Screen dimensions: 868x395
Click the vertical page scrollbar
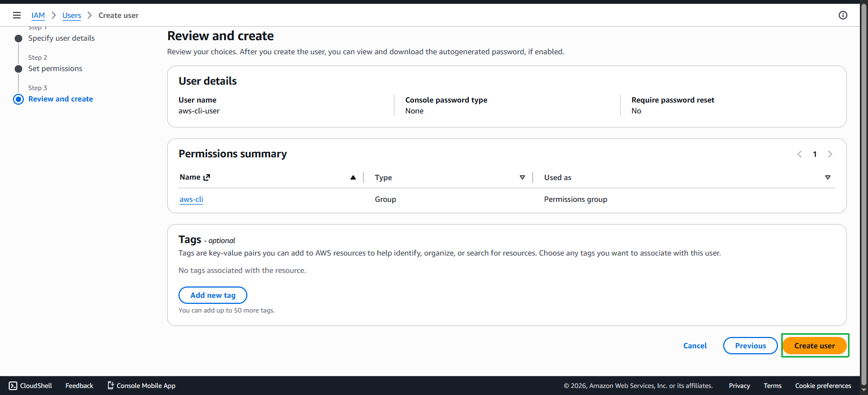[x=864, y=190]
